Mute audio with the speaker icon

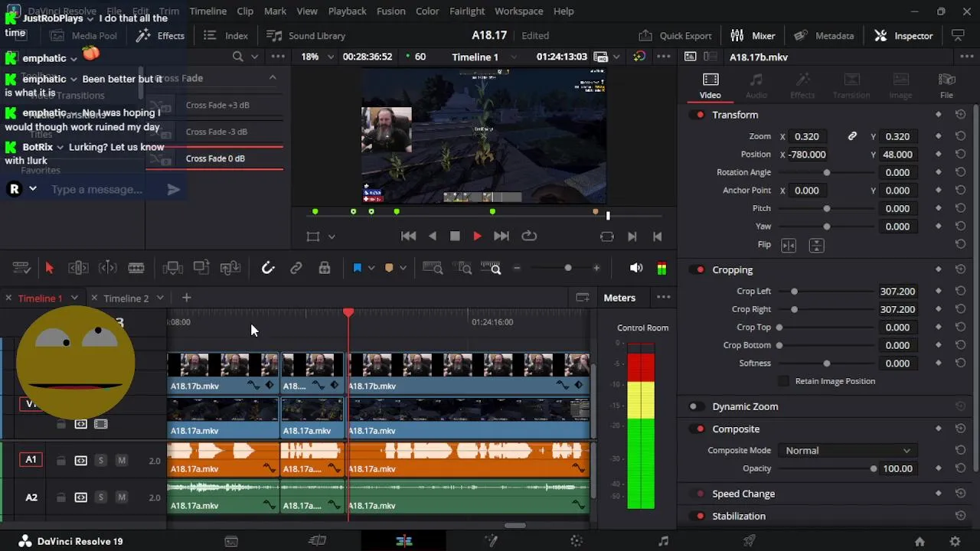(636, 268)
